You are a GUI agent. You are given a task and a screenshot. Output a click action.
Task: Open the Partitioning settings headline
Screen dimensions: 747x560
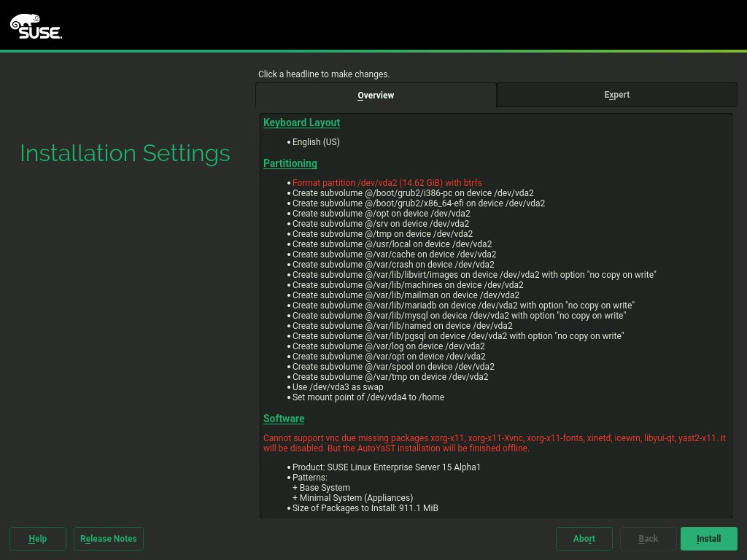(x=290, y=163)
